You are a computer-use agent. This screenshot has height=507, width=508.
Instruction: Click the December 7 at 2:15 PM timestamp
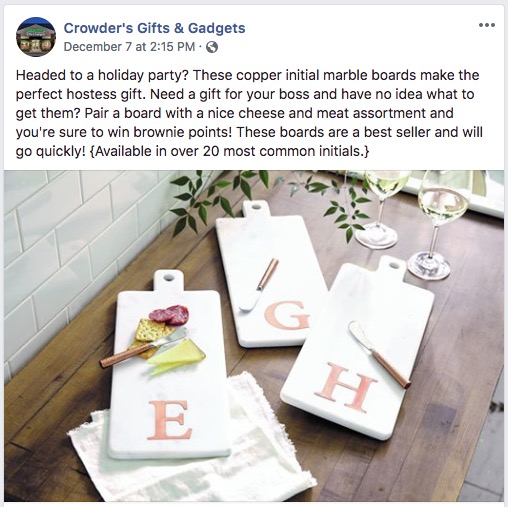click(x=129, y=47)
